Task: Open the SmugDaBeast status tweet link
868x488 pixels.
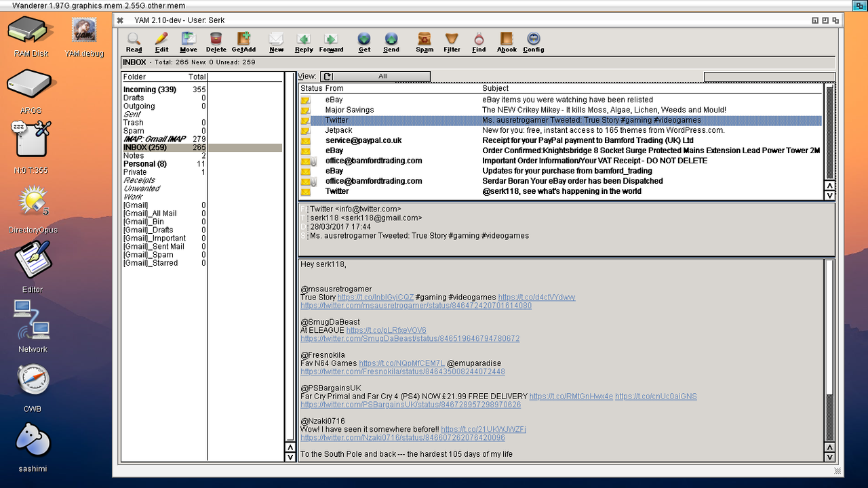Action: coord(410,338)
